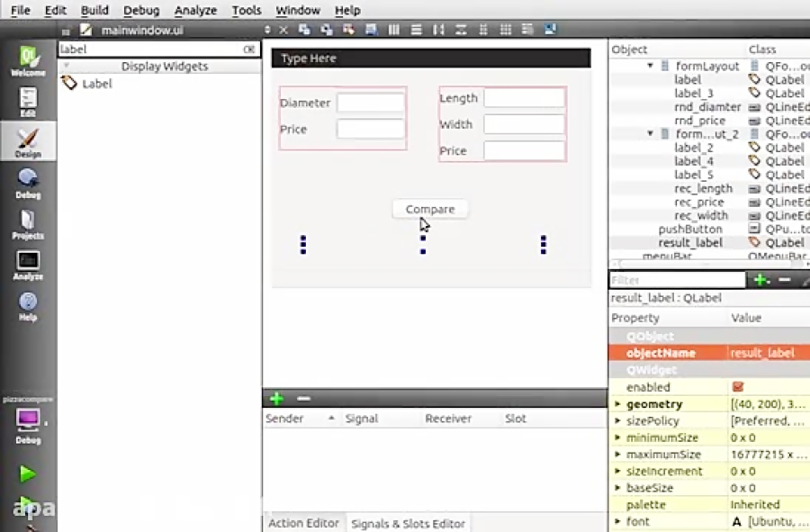Open the Build menu
Image resolution: width=810 pixels, height=532 pixels.
pos(94,10)
